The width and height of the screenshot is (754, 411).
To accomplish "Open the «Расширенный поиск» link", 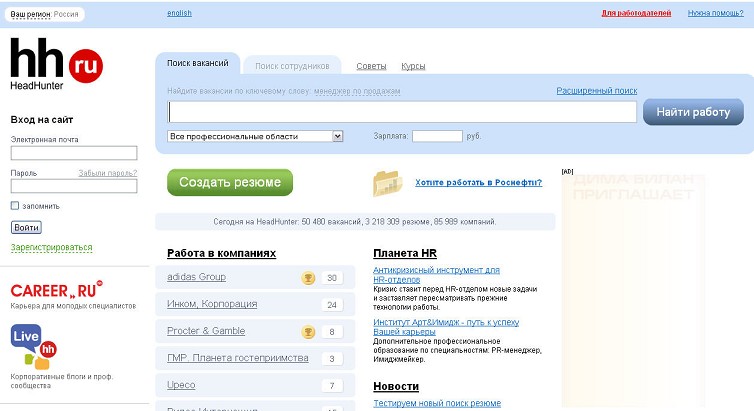I will tap(597, 90).
